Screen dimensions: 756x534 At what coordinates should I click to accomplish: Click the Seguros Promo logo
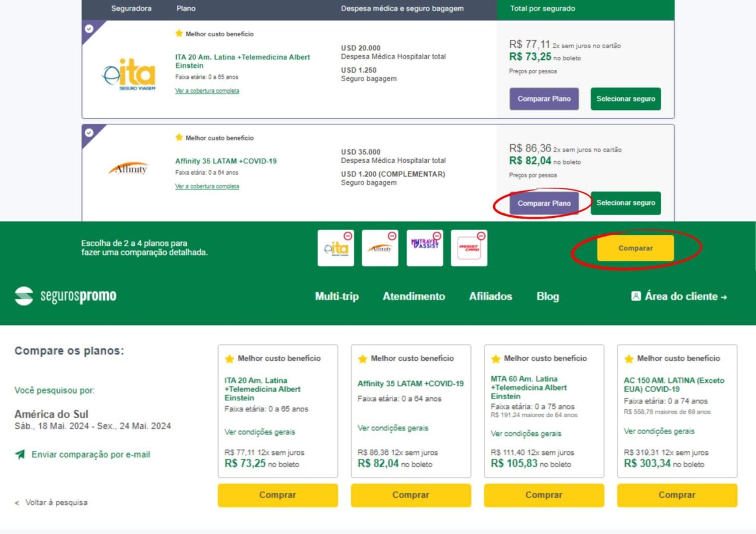[x=65, y=296]
